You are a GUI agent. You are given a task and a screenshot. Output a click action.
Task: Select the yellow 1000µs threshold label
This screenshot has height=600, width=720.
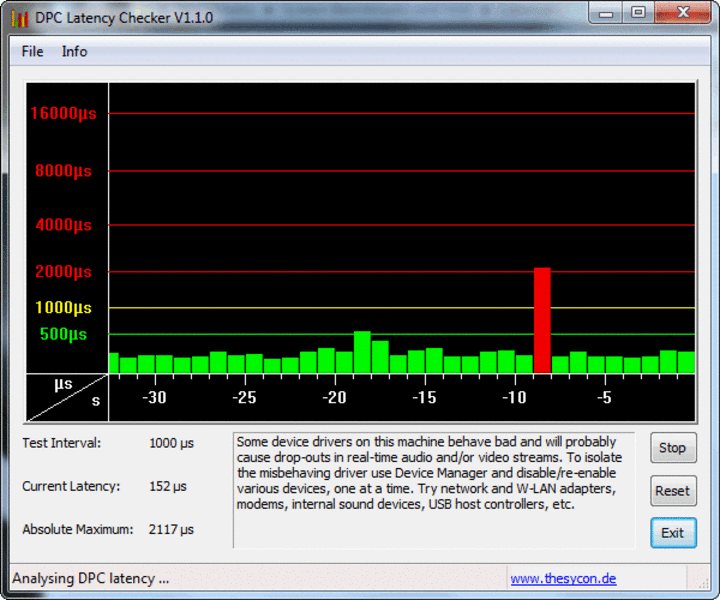pos(63,308)
